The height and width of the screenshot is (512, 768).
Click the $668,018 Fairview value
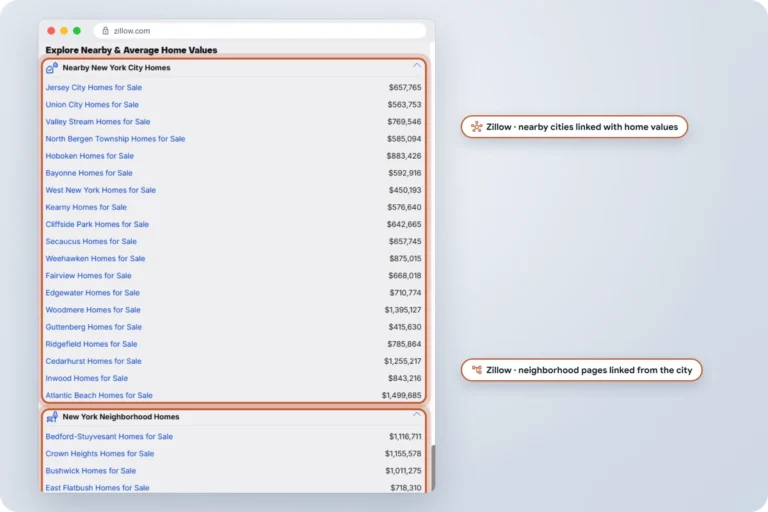[405, 276]
